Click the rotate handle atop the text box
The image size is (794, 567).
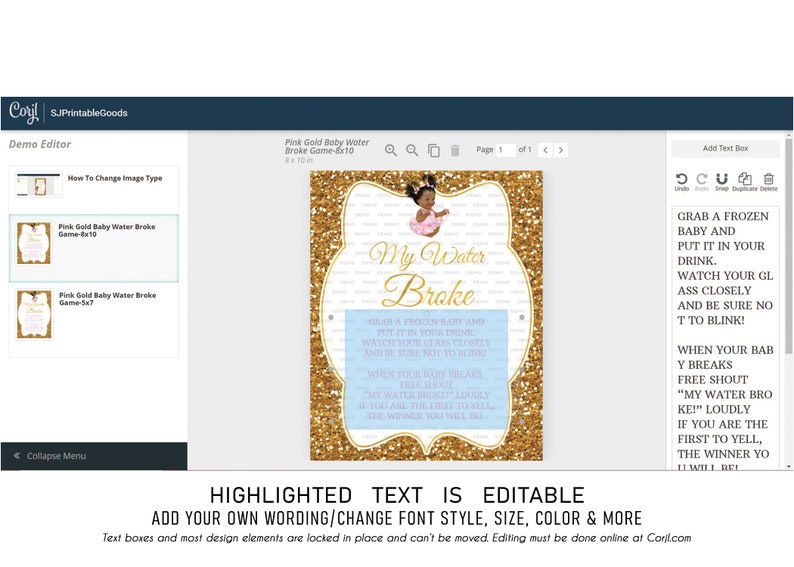(x=426, y=312)
